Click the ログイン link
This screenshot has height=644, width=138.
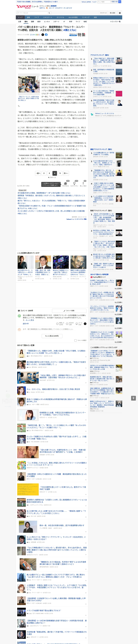(x=42, y=8)
